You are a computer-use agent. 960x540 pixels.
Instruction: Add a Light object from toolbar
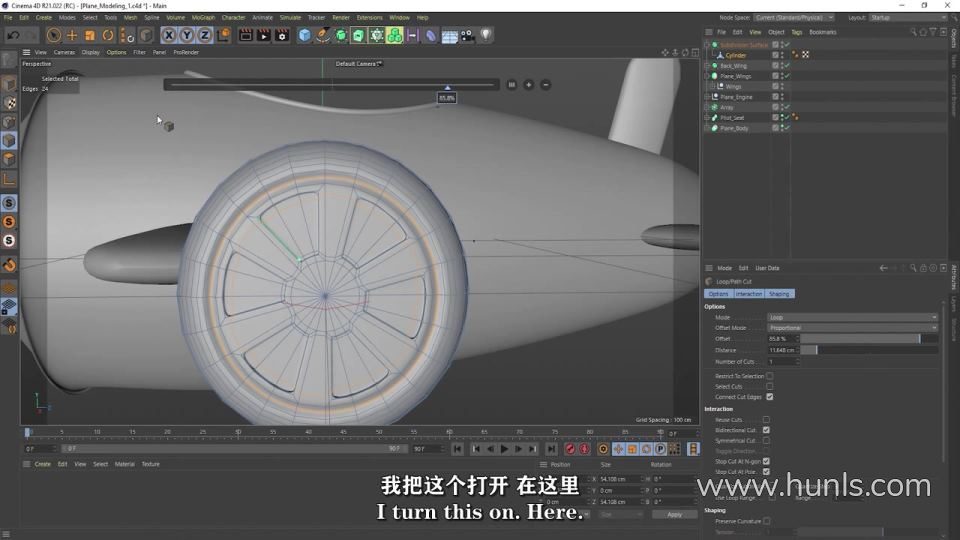tap(486, 35)
